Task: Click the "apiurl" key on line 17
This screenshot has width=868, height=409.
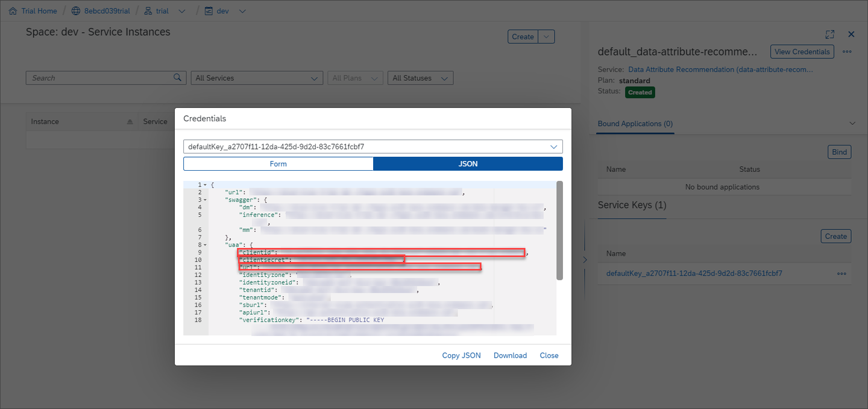Action: [x=254, y=312]
